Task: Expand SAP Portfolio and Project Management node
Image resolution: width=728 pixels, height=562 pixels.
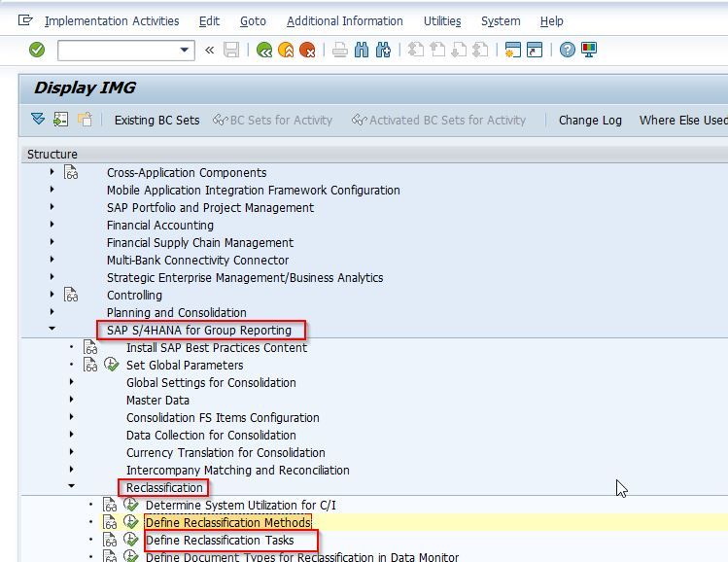Action: coord(52,207)
